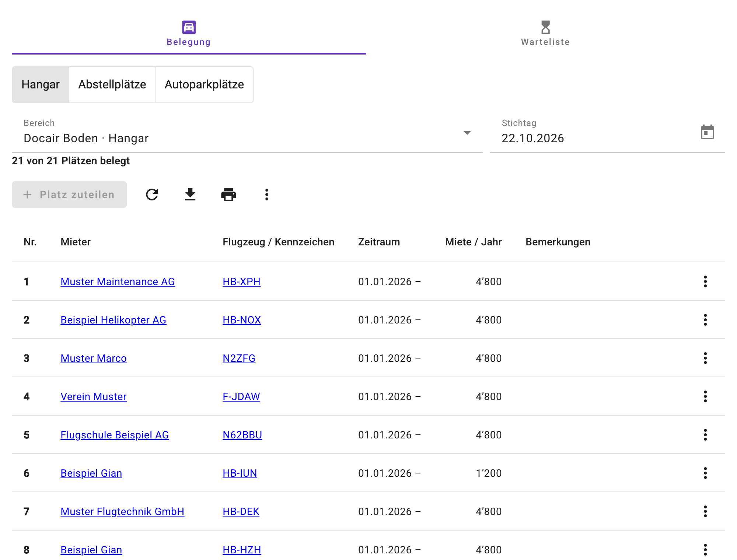Open Flugschule Beispiel AG tenant link
Screen dimensions: 737x560
[115, 435]
